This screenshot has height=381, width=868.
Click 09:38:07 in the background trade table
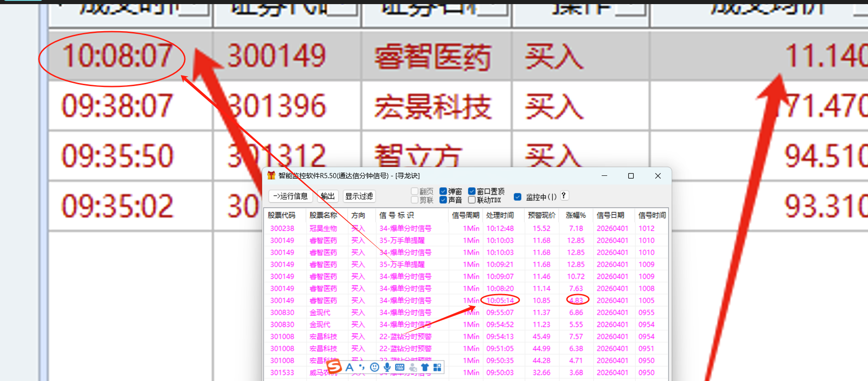(x=118, y=106)
